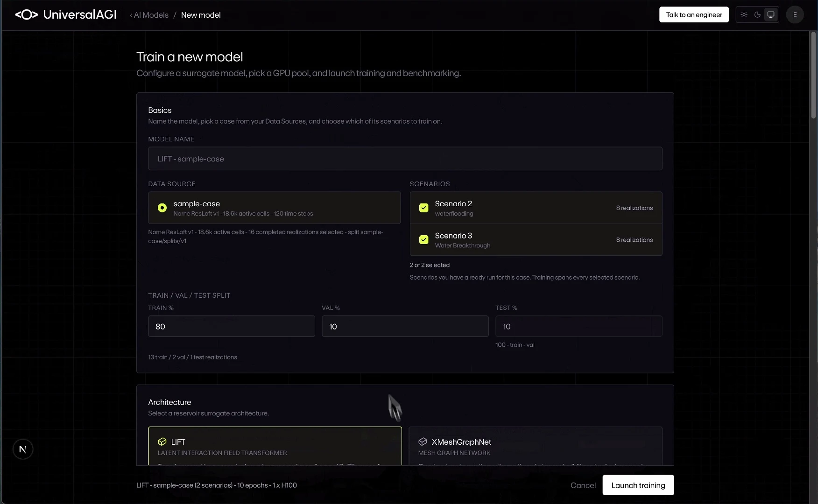Click the XMeshGraphNet cube icon
The image size is (818, 504).
pyautogui.click(x=423, y=441)
